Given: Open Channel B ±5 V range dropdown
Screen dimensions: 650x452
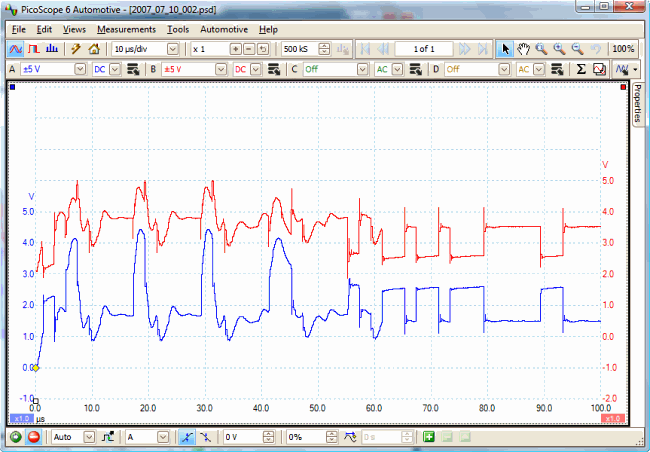Looking at the screenshot, I should point(221,69).
